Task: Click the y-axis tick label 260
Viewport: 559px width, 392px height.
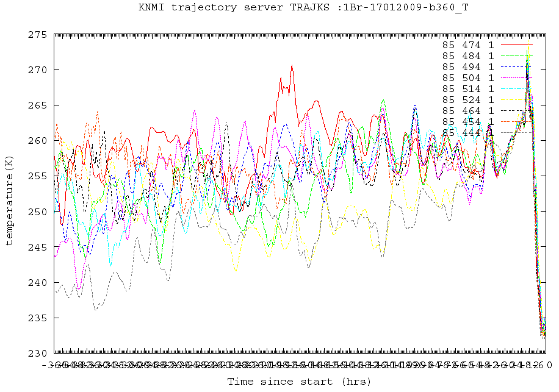Action: tap(37, 141)
